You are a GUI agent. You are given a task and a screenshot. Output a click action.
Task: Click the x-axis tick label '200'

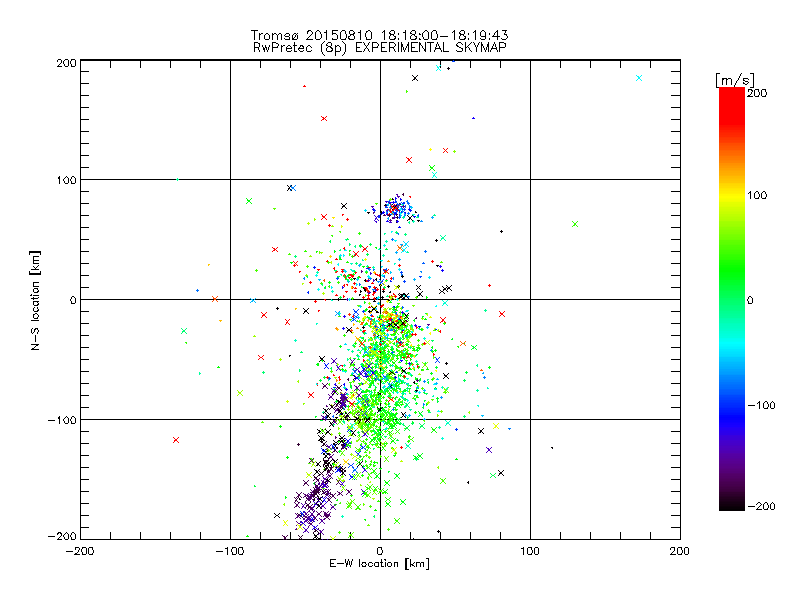[x=680, y=551]
